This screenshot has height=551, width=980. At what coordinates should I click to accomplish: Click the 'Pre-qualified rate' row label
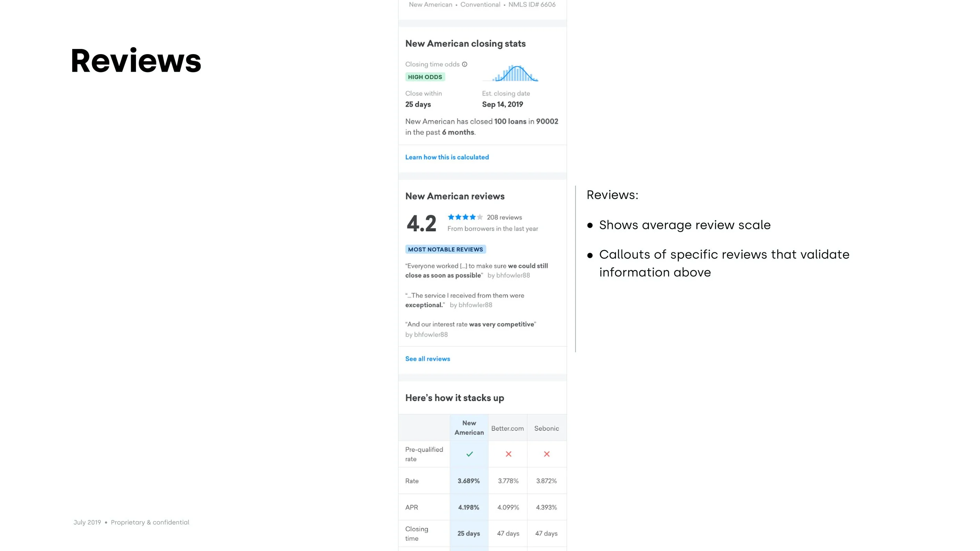click(x=424, y=454)
